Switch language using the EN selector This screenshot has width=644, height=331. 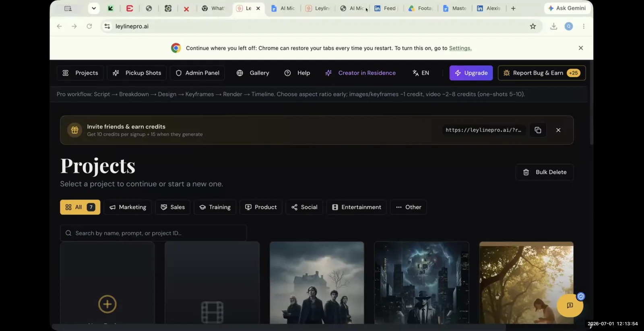(x=421, y=73)
